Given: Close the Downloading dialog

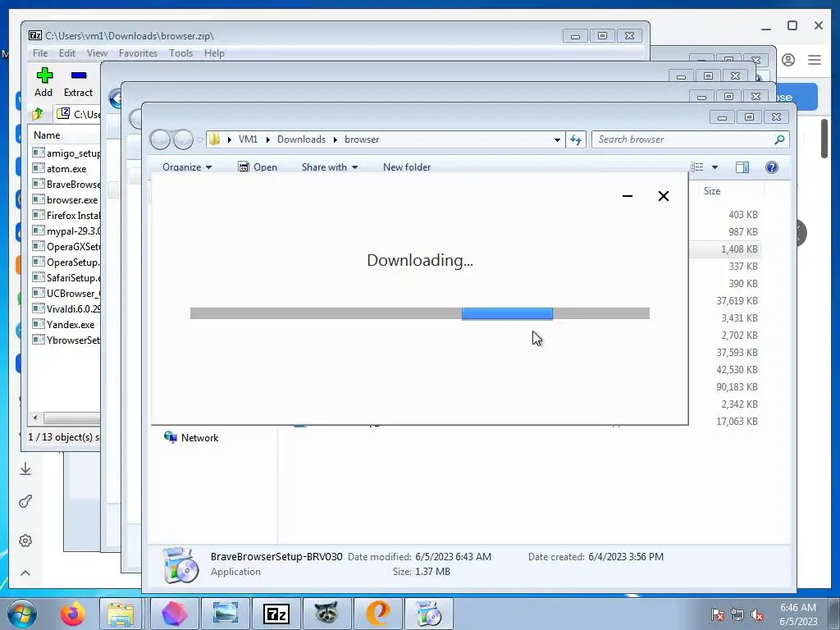Looking at the screenshot, I should tap(663, 196).
